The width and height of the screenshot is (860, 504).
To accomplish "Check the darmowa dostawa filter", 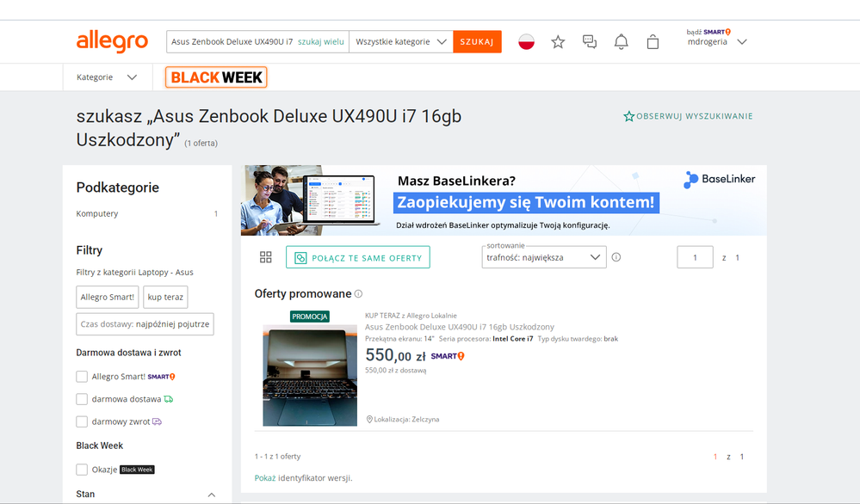I will coord(82,399).
